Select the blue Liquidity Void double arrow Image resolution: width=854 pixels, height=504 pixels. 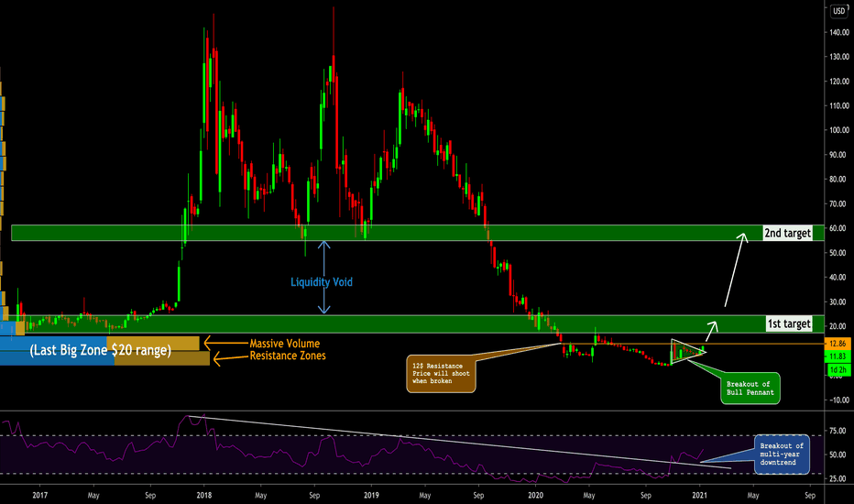pos(324,278)
